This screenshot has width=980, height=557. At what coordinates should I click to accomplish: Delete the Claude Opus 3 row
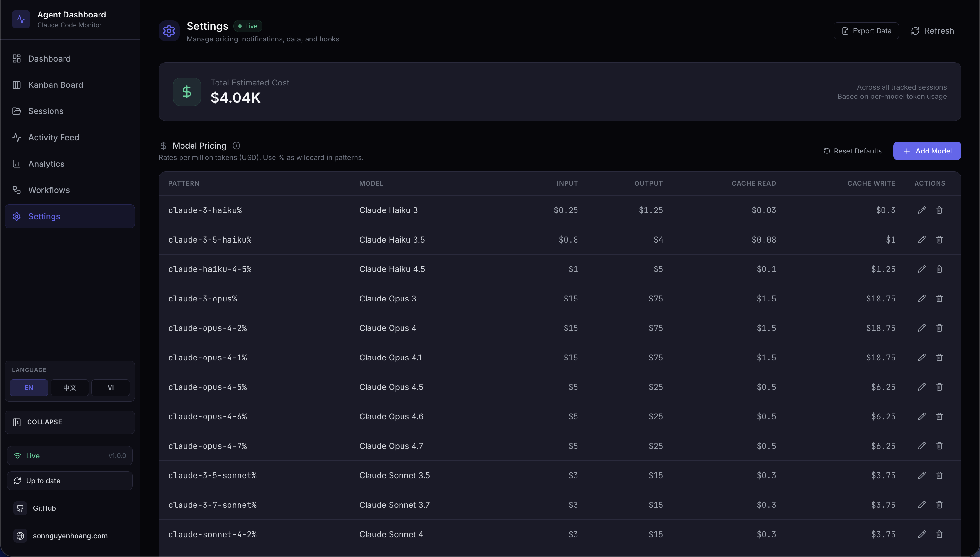coord(939,298)
